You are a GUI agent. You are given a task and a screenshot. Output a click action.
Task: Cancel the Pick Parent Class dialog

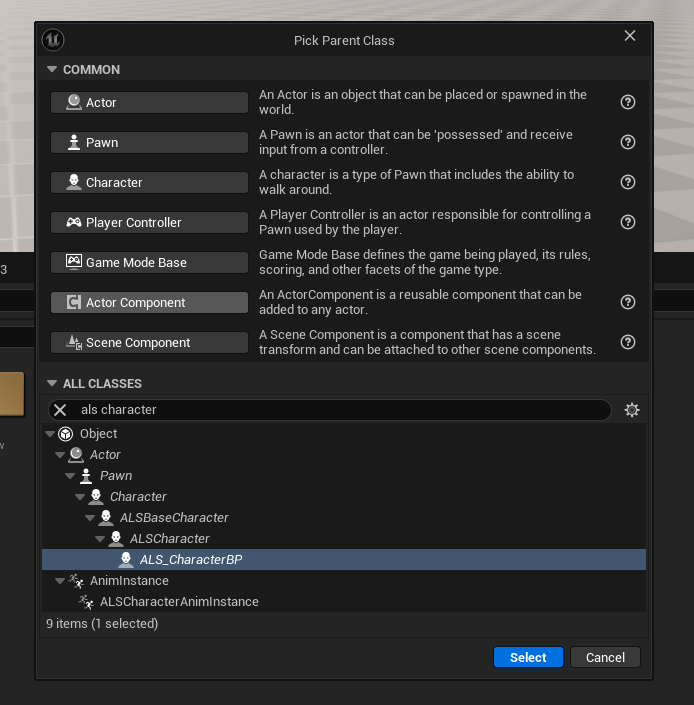tap(605, 657)
